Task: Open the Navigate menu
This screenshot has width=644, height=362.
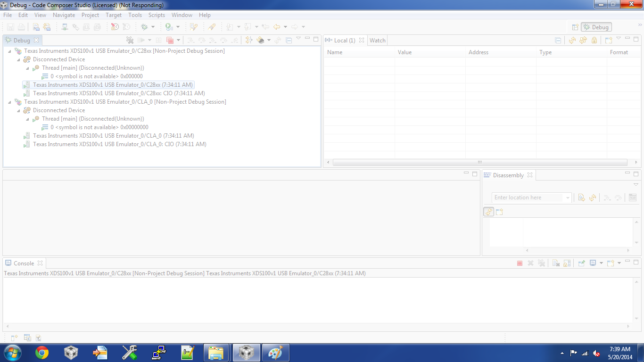Action: click(x=64, y=15)
